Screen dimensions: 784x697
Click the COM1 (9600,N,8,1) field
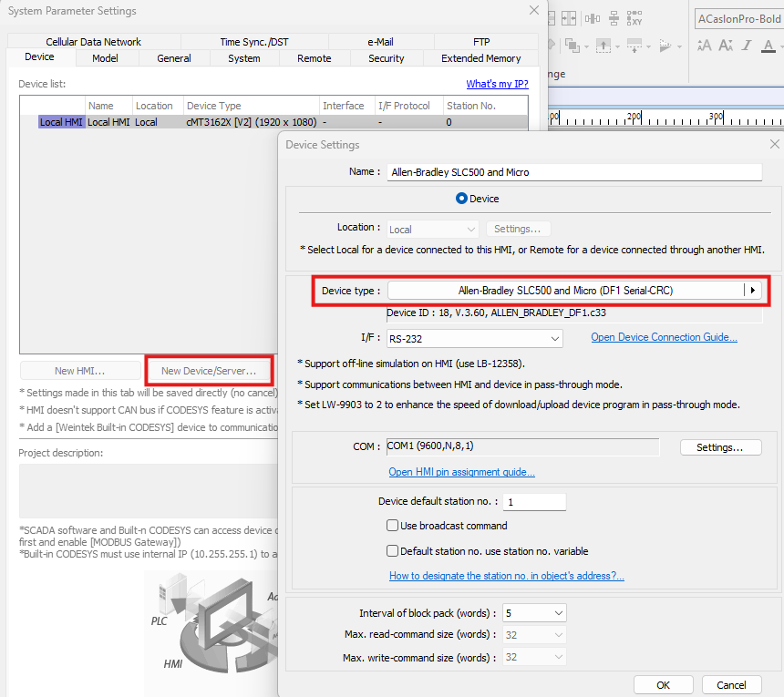pos(522,446)
